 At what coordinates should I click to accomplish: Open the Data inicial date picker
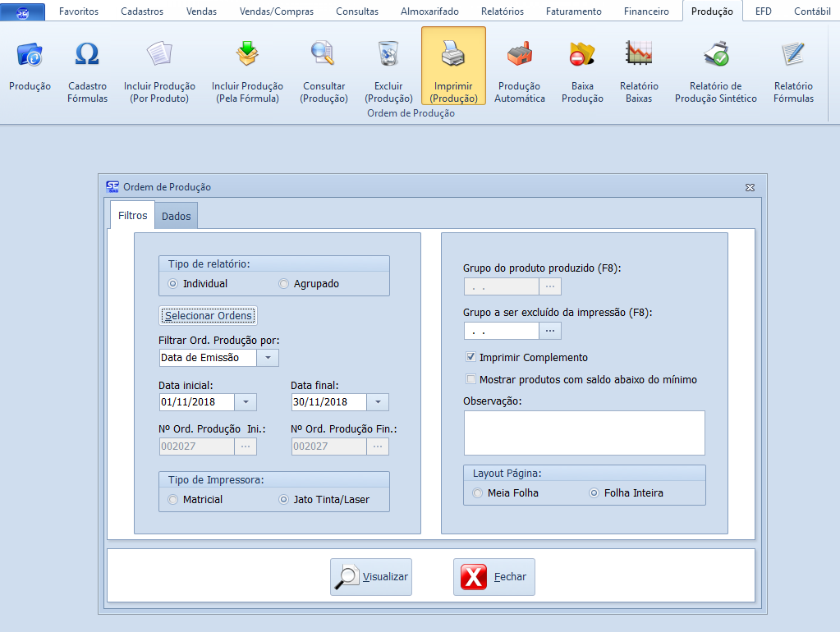click(246, 402)
